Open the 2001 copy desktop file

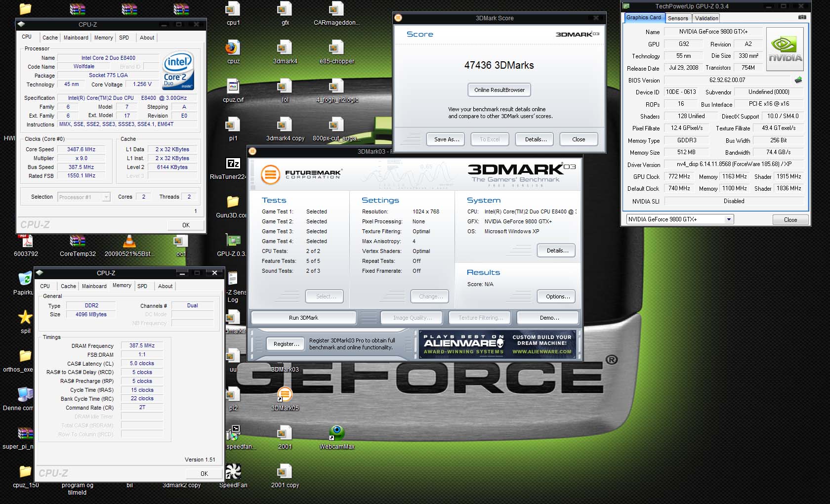[x=285, y=472]
